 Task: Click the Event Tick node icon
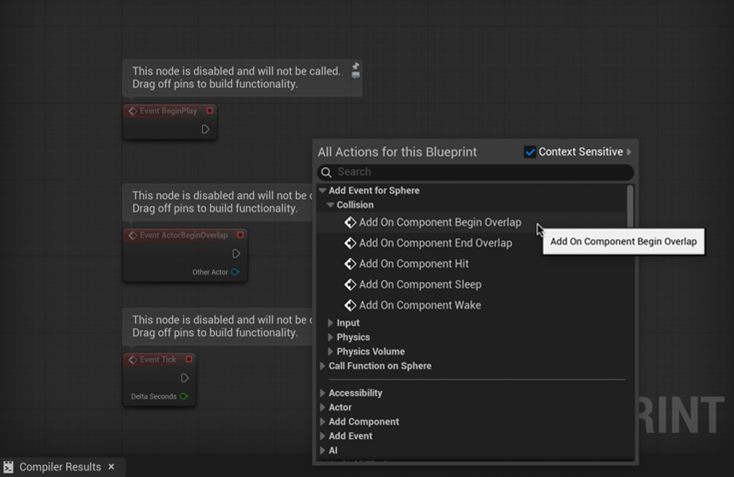(x=132, y=360)
